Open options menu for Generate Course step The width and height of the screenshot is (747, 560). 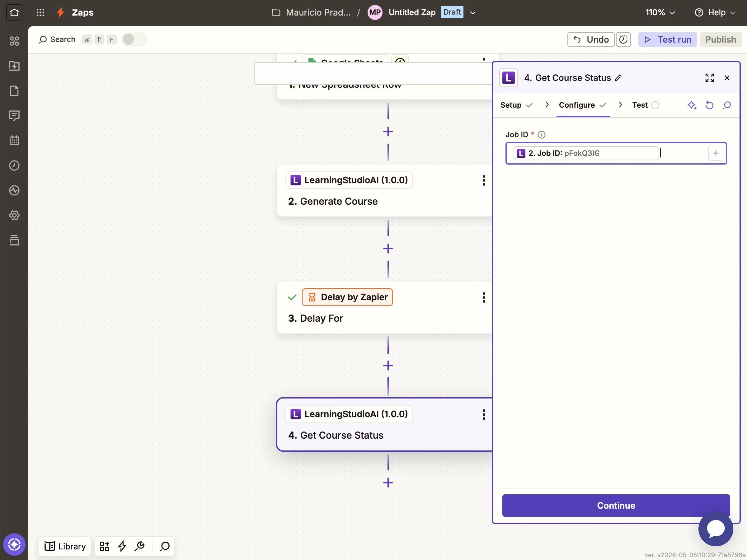pos(484,180)
